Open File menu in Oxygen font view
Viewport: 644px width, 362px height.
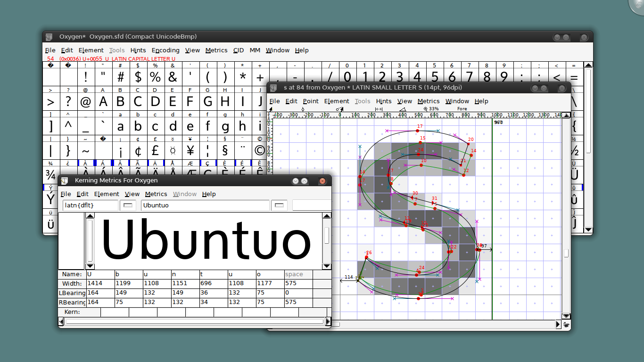[50, 50]
